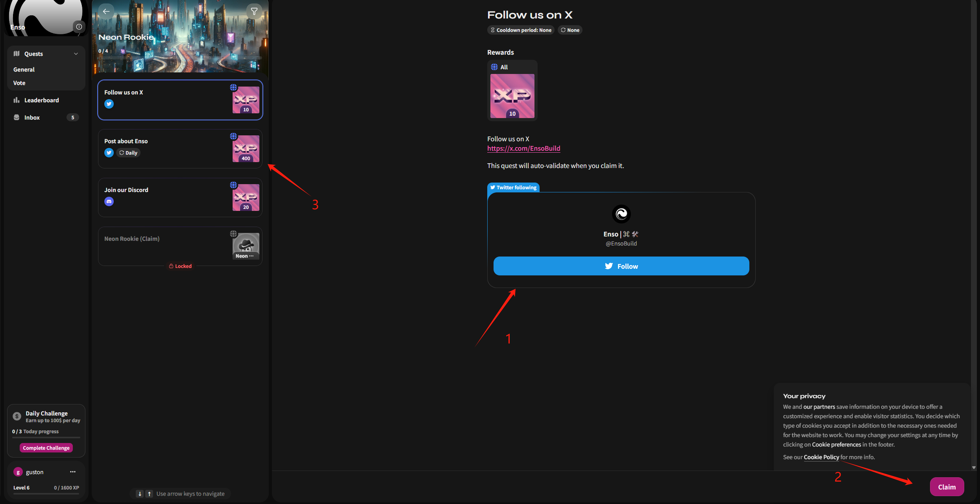Click the Quests map icon in sidebar
Image resolution: width=980 pixels, height=504 pixels.
pos(17,54)
